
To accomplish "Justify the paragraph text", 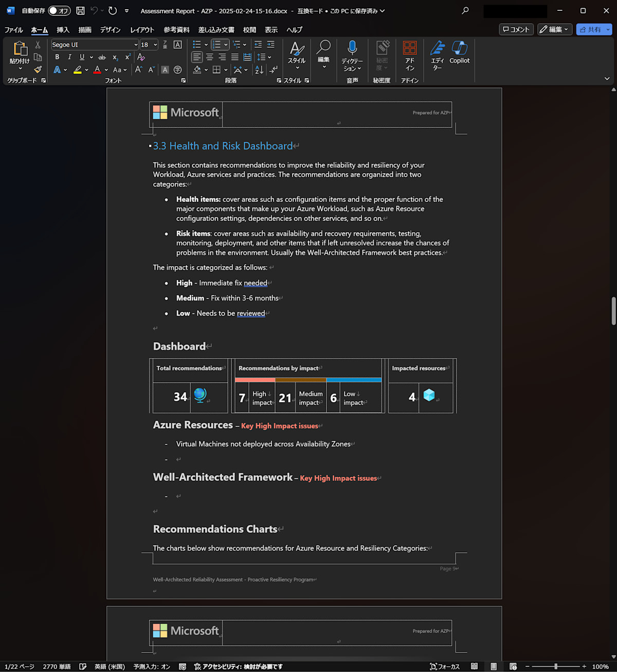I will pyautogui.click(x=234, y=57).
